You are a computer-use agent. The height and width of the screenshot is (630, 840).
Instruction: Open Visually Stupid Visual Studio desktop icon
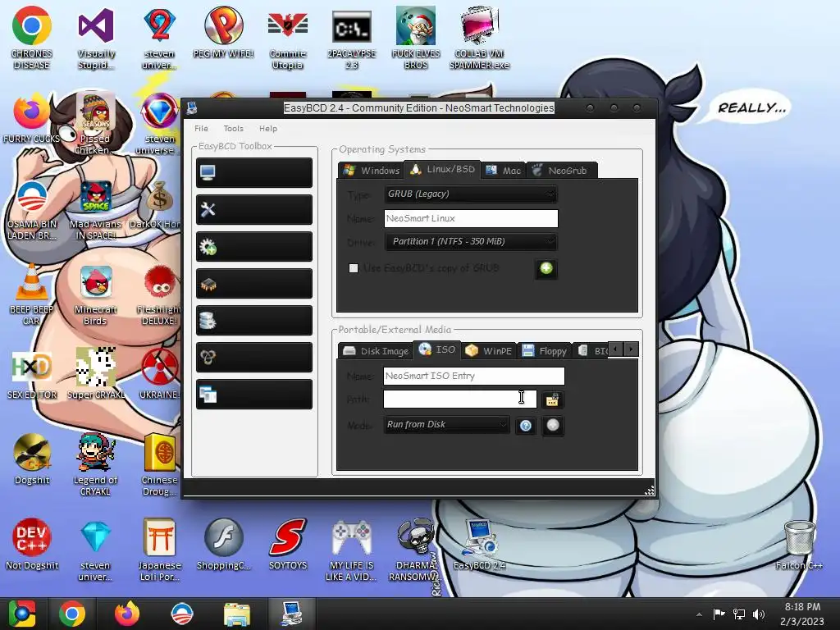95,38
